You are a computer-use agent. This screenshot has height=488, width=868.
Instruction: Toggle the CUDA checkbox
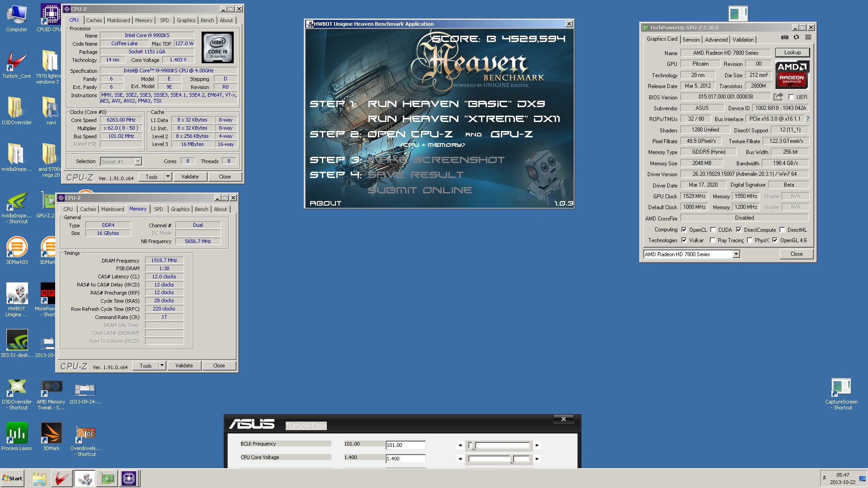[713, 230]
